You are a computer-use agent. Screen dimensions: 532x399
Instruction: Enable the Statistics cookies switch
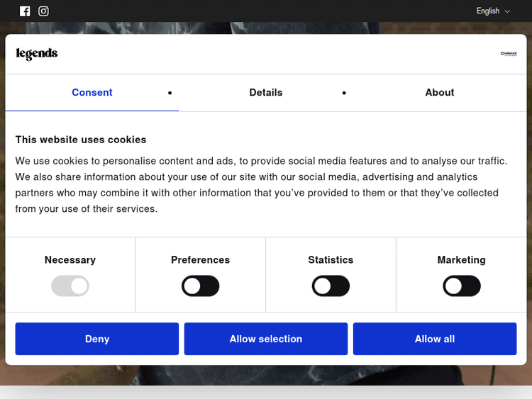click(x=331, y=286)
